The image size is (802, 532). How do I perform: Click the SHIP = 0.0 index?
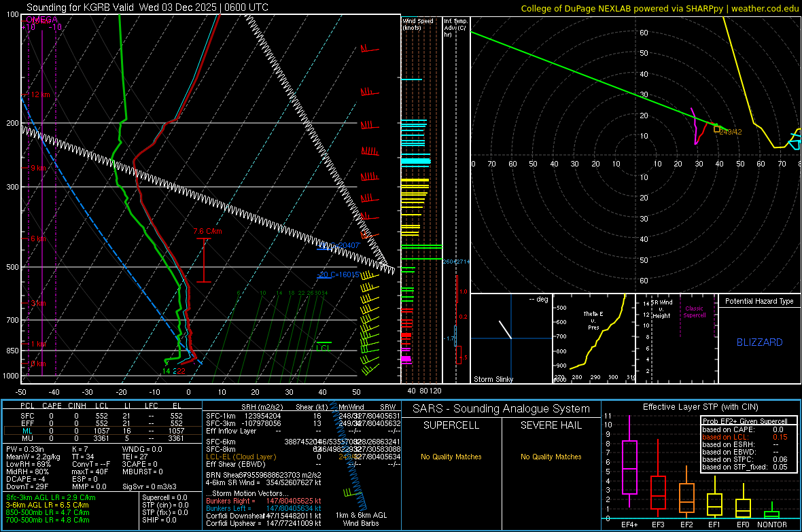click(x=159, y=520)
